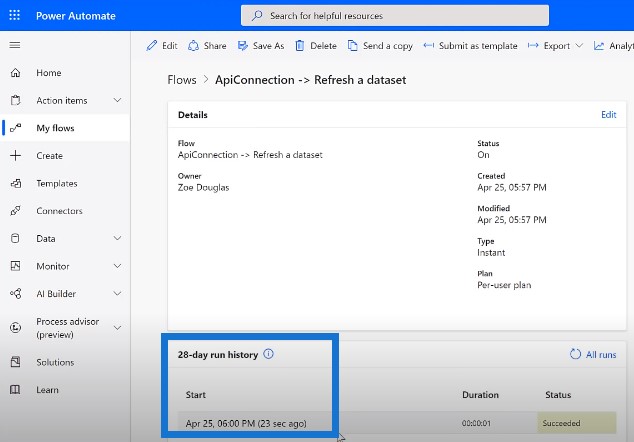Click the 00:00:01 duration value

click(x=476, y=423)
